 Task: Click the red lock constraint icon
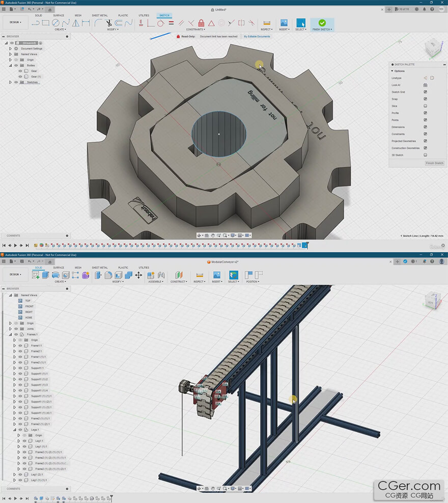pyautogui.click(x=201, y=23)
